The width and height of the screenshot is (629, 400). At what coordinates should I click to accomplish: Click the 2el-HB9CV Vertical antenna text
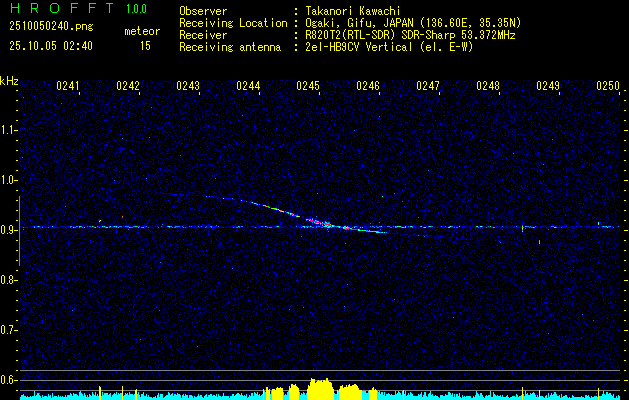tap(389, 47)
